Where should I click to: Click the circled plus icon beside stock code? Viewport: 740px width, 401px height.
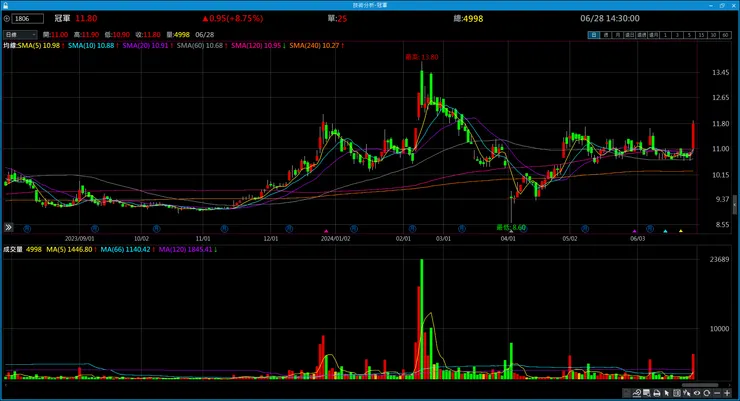(x=7, y=18)
